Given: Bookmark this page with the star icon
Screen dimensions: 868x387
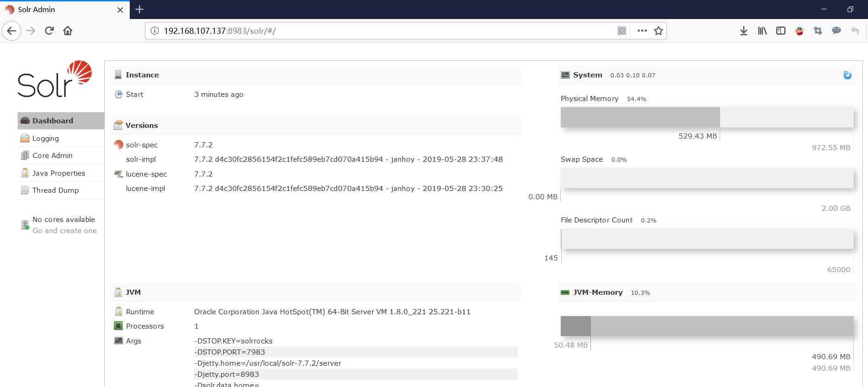Looking at the screenshot, I should tap(659, 31).
